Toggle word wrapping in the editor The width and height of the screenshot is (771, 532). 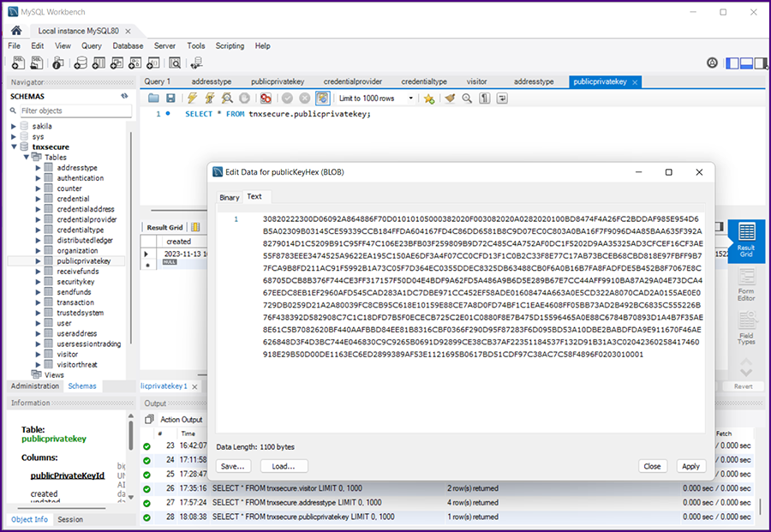[502, 99]
